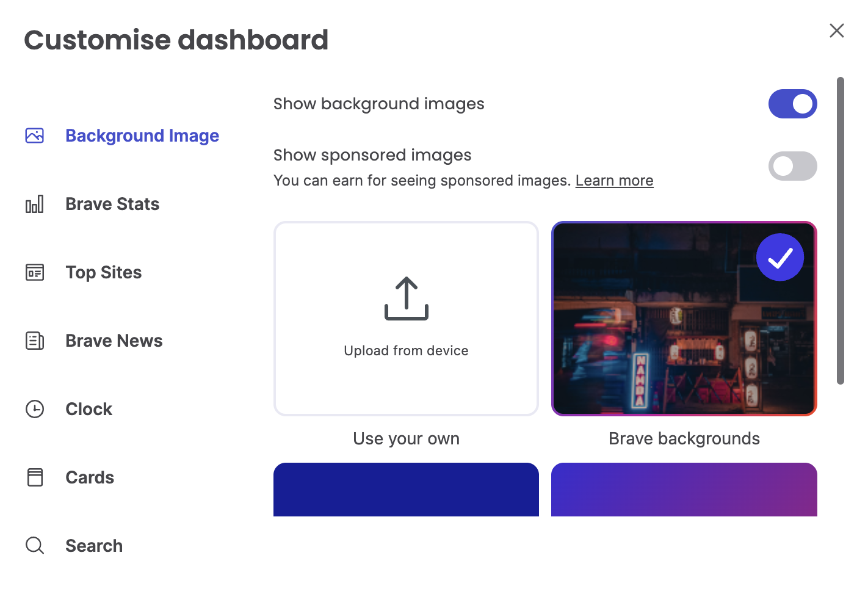The height and width of the screenshot is (597, 868).
Task: Click the Background Image picture icon
Action: tap(35, 136)
